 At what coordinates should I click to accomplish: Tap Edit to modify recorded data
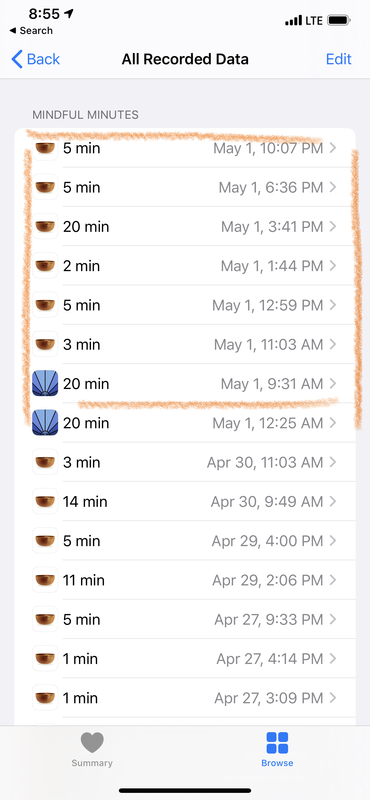pyautogui.click(x=338, y=59)
